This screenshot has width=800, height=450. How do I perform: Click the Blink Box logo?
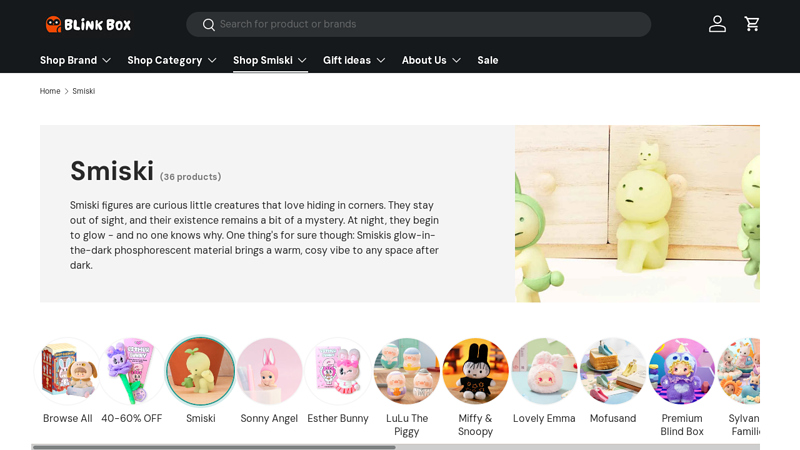pyautogui.click(x=88, y=24)
